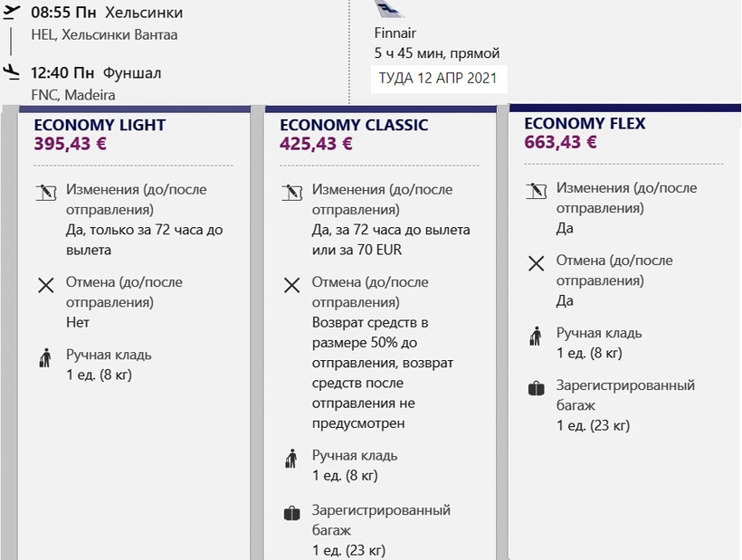The image size is (742, 560).
Task: Click the checked baggage suitcase icon in Economy Flex
Action: point(536,389)
